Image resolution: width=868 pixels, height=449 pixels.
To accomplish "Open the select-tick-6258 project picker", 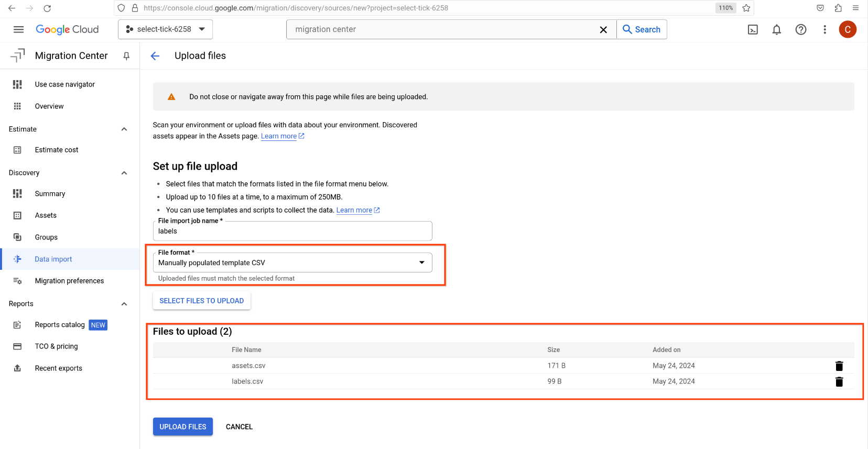I will point(165,29).
